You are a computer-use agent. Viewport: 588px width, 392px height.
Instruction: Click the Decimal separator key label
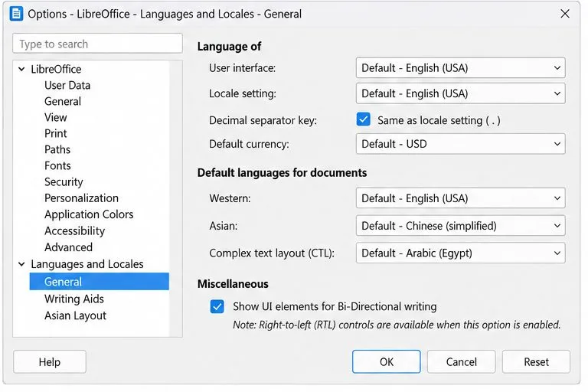coord(263,120)
